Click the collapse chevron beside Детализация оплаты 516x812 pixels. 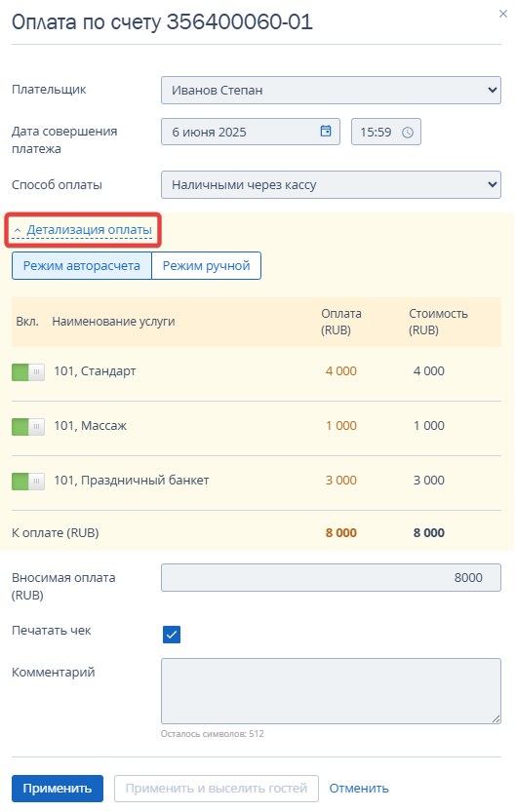tap(18, 230)
